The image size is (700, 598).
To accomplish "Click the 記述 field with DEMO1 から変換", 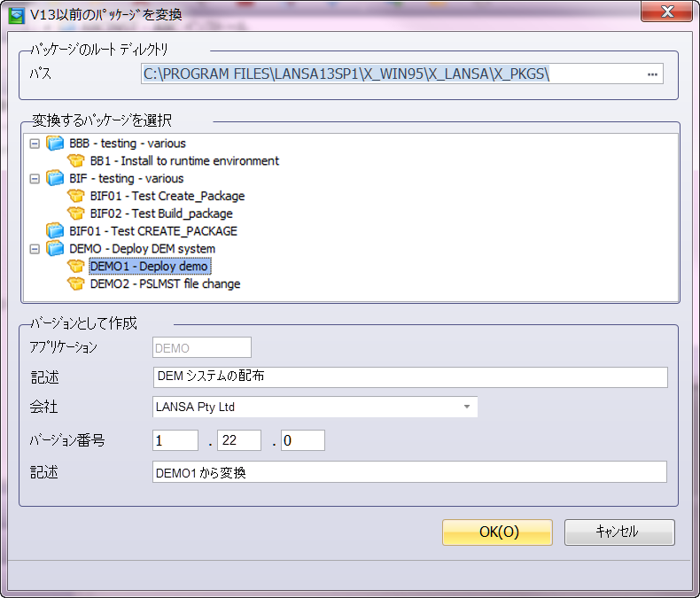I will coord(409,471).
